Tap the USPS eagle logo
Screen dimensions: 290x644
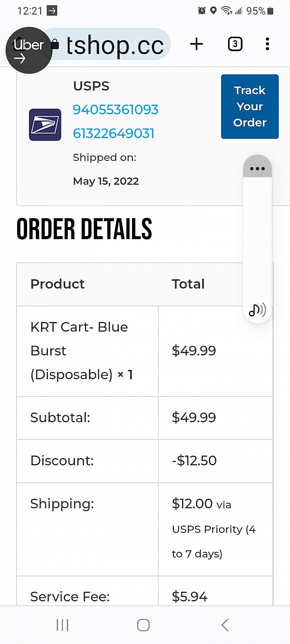click(x=45, y=125)
